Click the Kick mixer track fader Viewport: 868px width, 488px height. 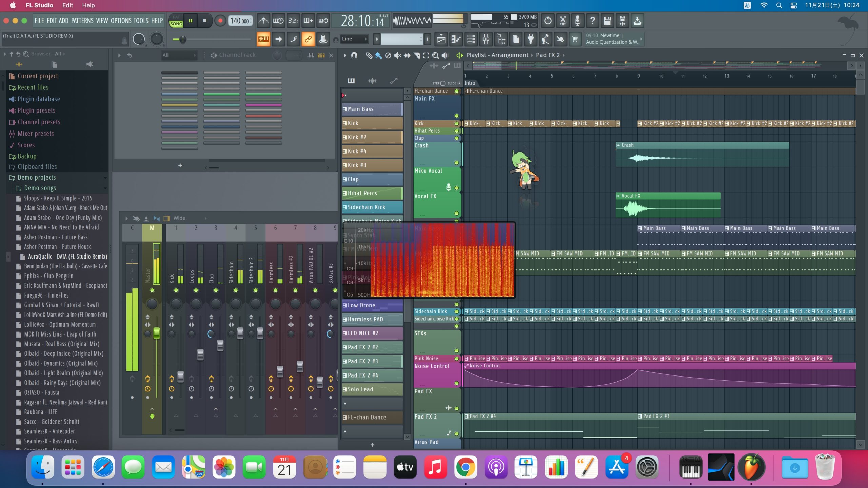coord(180,377)
